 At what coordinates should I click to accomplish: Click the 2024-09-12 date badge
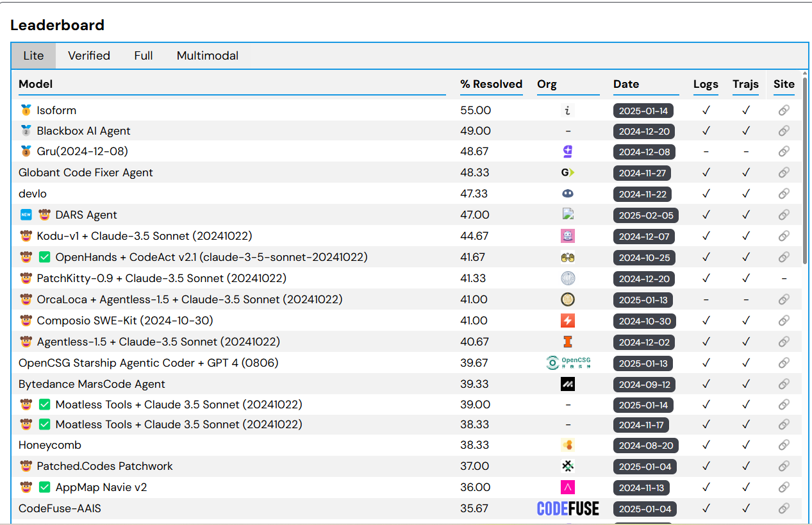click(645, 385)
